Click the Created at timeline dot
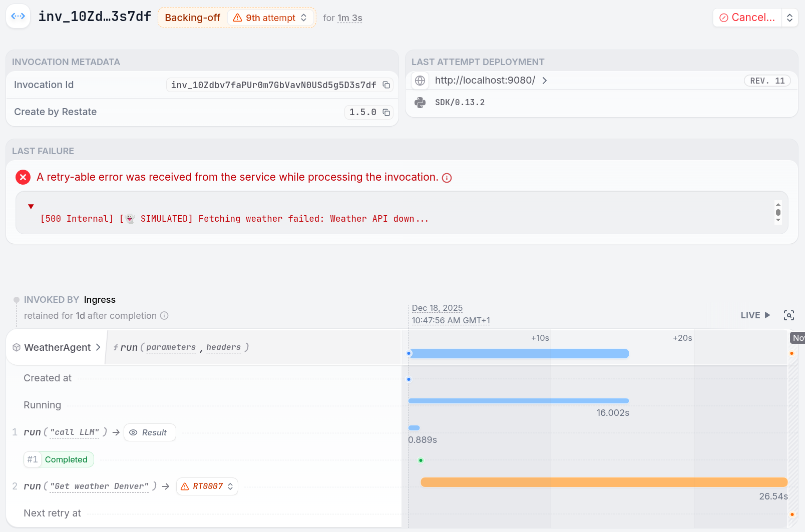The image size is (805, 532). point(409,379)
